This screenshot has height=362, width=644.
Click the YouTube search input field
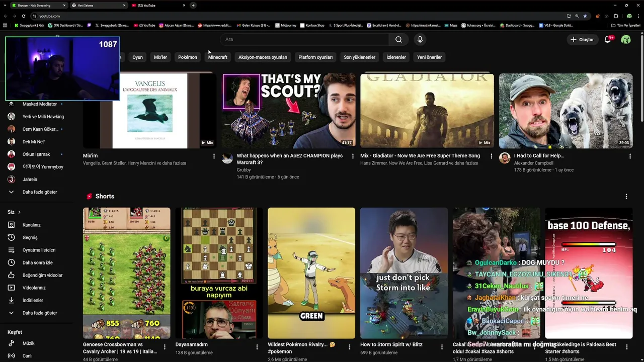point(304,39)
